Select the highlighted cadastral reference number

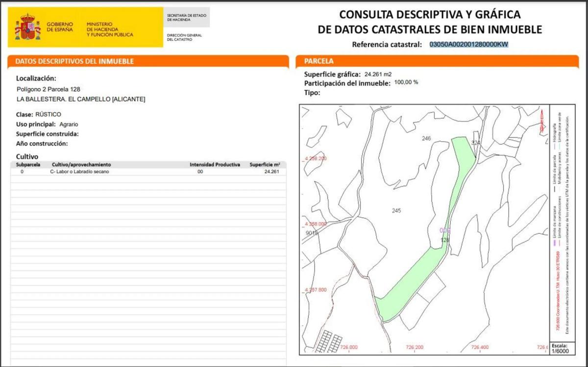(x=468, y=45)
